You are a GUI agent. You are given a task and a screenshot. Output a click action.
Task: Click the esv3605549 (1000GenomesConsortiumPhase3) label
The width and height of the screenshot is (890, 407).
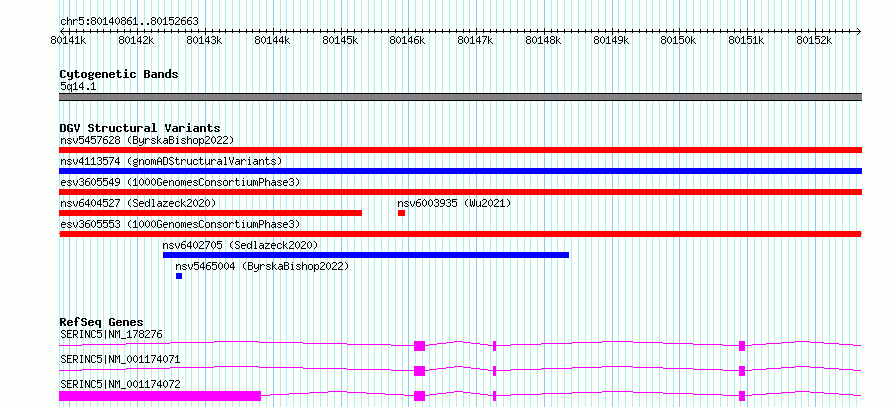coord(180,182)
